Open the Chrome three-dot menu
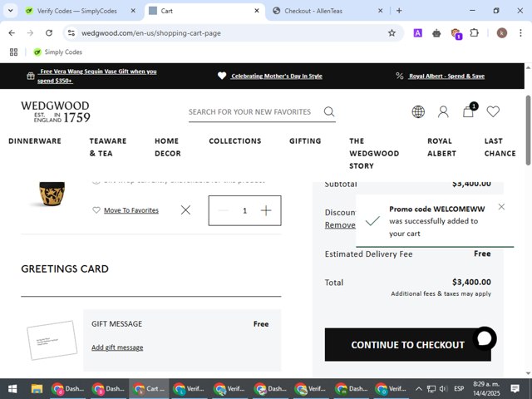 pos(520,33)
